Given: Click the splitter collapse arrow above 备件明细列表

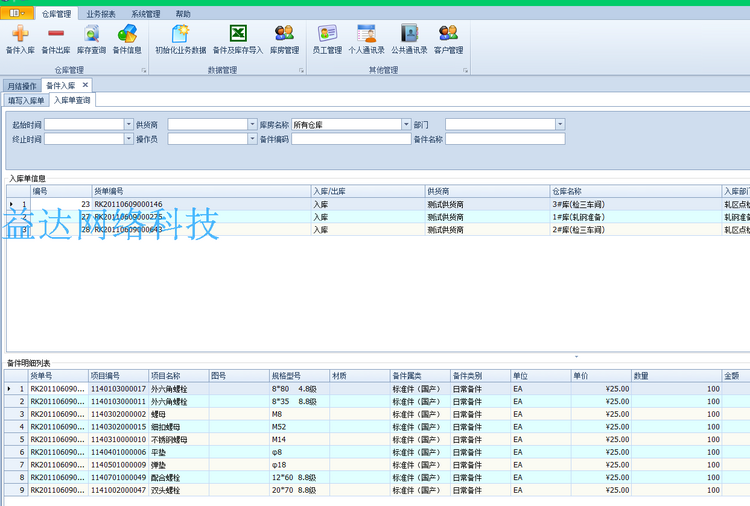Looking at the screenshot, I should pos(576,357).
